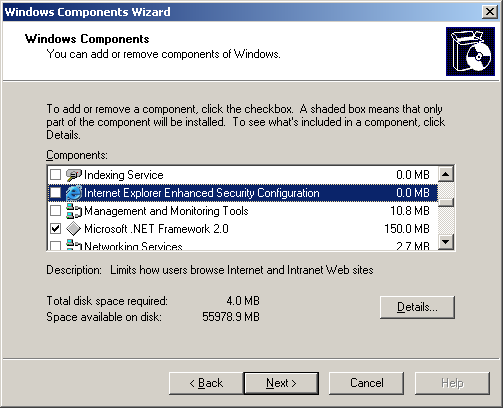Select Networking Services row text
503x408 pixels.
[x=133, y=246]
